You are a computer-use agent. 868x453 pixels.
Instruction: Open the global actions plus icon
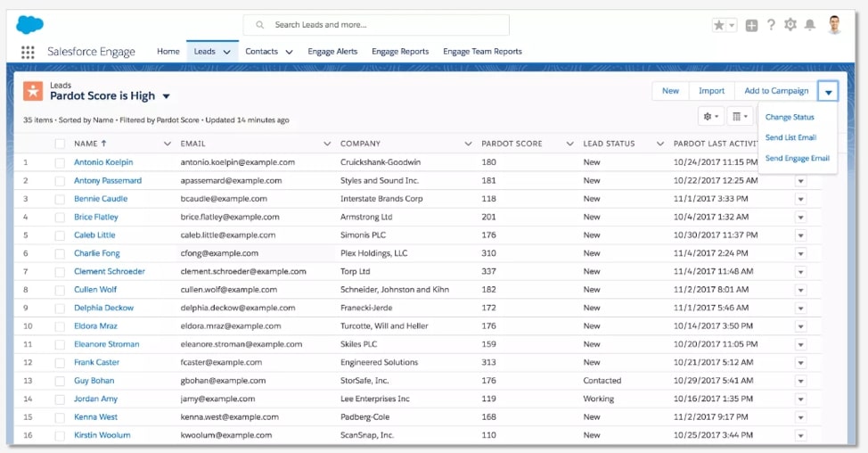pyautogui.click(x=751, y=25)
